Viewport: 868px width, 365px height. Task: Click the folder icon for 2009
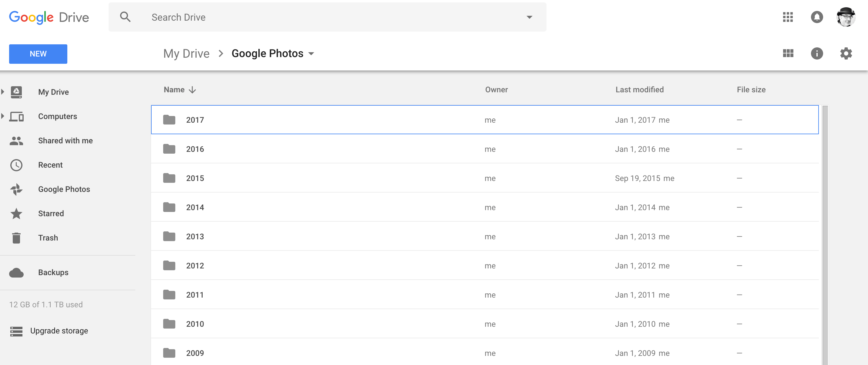[x=169, y=353]
